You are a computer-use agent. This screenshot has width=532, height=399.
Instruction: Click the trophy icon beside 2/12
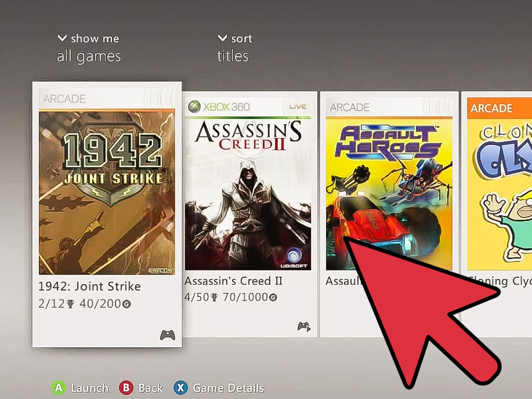(70, 304)
